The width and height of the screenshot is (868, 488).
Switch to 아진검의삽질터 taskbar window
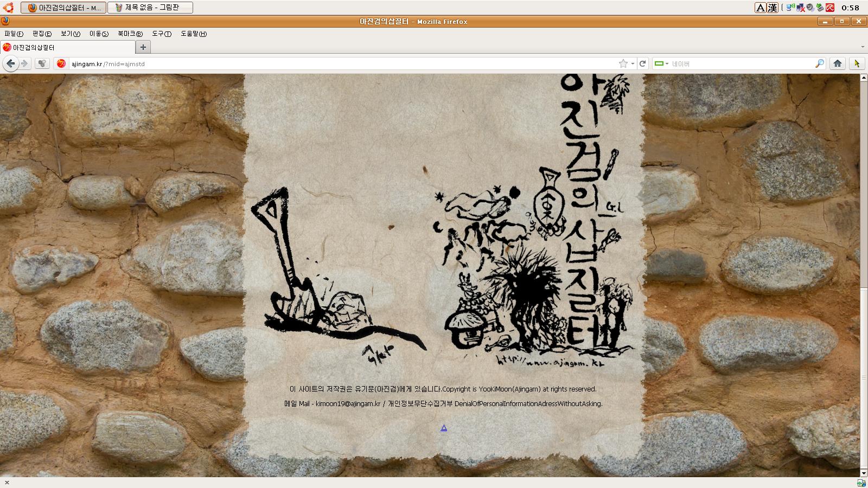[63, 8]
